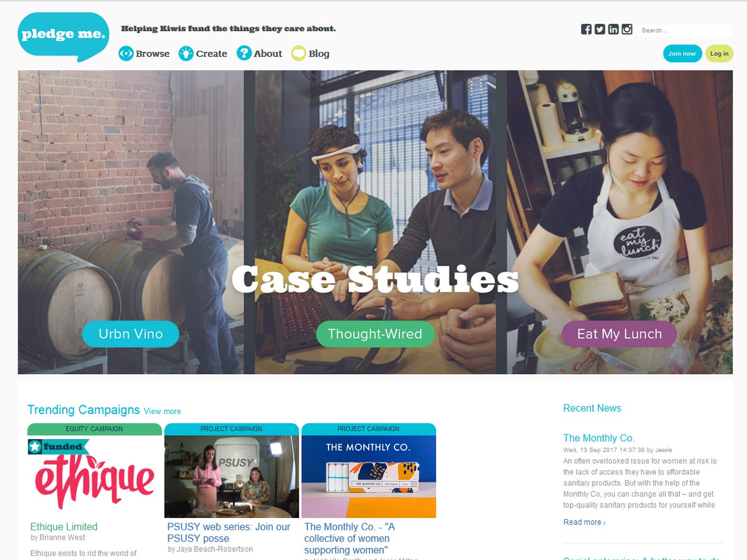Click the speech bubble icon beside Blog
The height and width of the screenshot is (560, 747).
[x=299, y=54]
